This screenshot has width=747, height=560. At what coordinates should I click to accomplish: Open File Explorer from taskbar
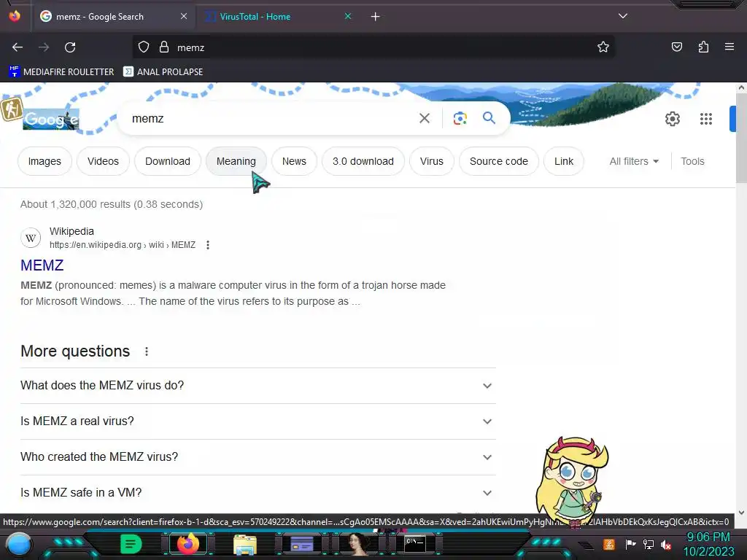245,544
